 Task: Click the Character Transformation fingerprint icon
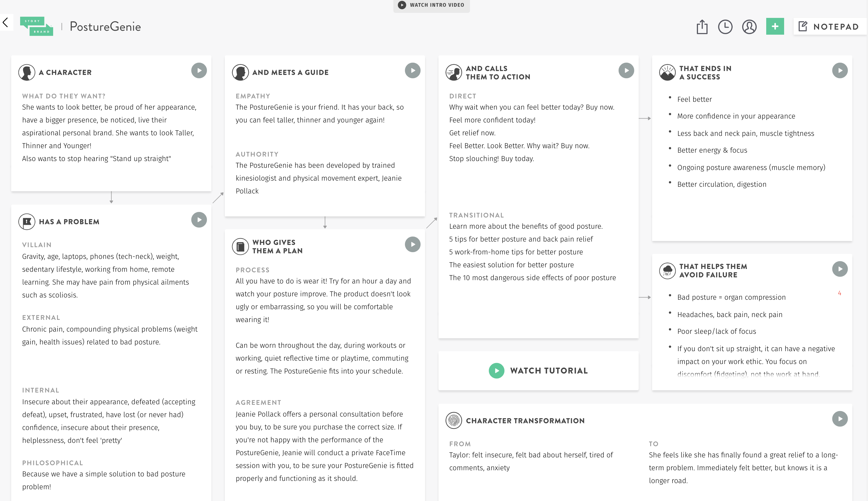point(454,420)
